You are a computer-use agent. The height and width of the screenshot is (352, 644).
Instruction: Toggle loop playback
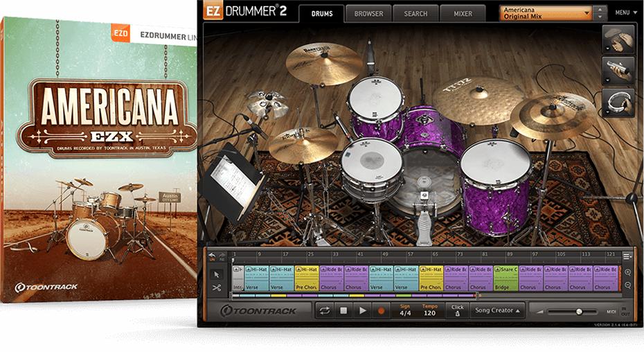point(324,310)
